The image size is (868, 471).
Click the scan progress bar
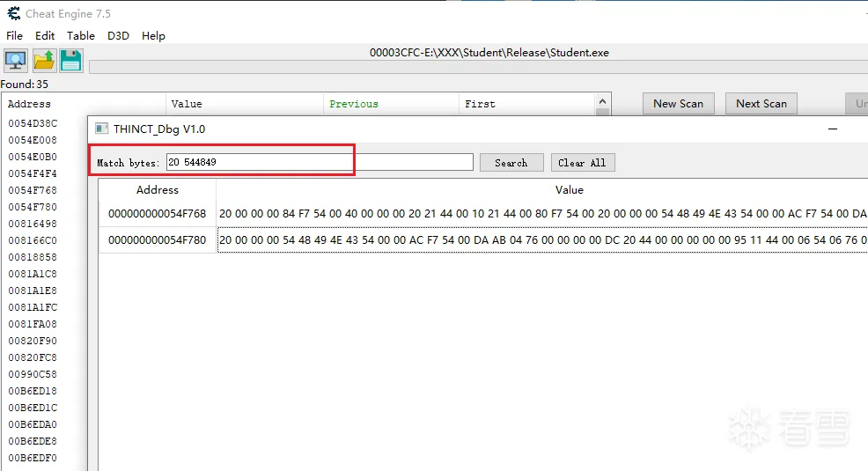478,68
